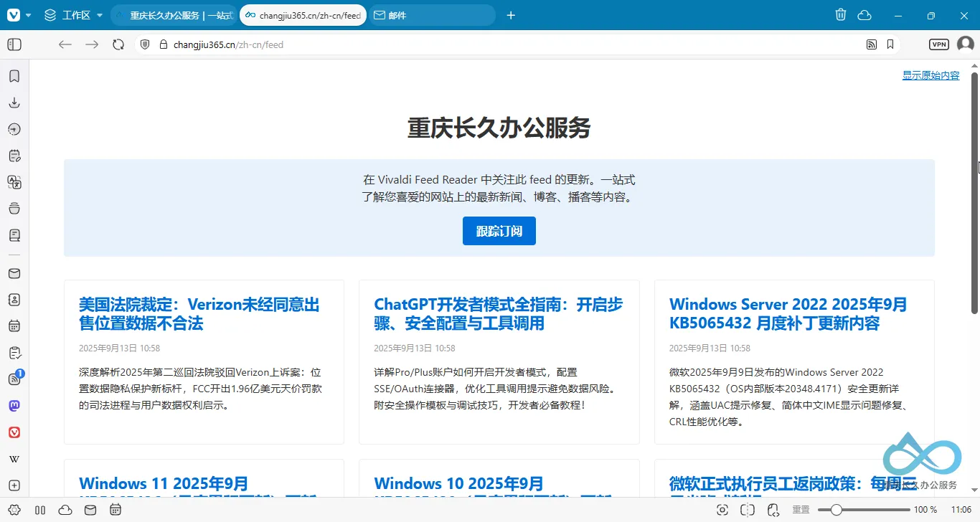Open a new tab with plus
The width and height of the screenshot is (980, 522).
511,15
